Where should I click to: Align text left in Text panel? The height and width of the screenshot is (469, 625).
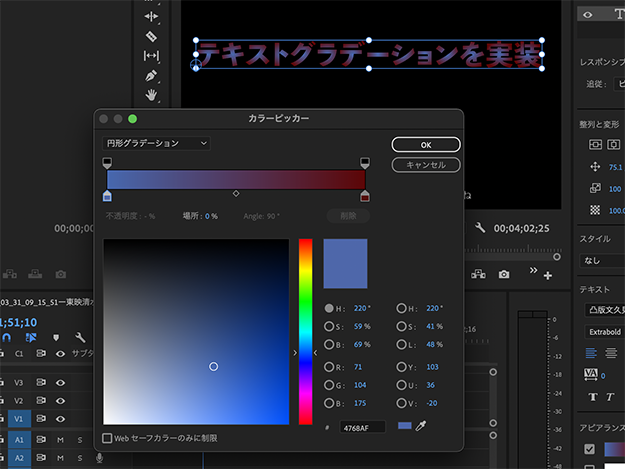[591, 352]
